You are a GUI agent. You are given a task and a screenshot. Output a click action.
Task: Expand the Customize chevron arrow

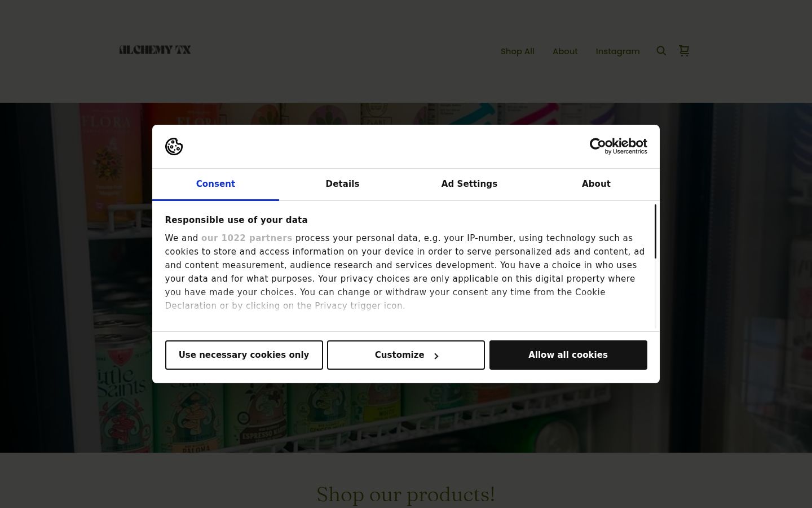pyautogui.click(x=436, y=356)
